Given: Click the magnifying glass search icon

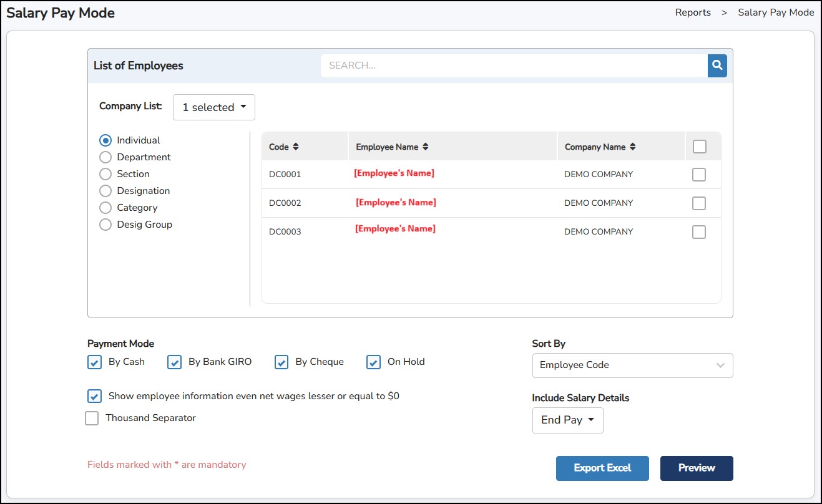Looking at the screenshot, I should (x=717, y=65).
